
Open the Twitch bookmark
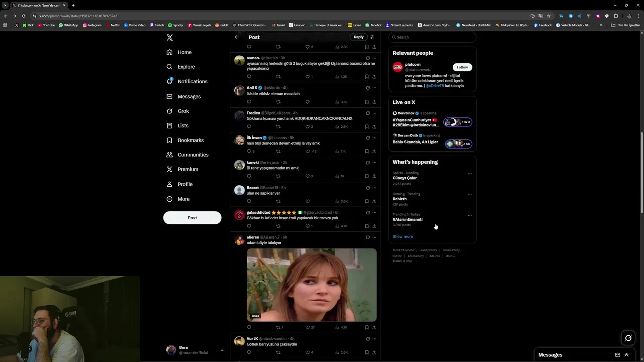(156, 25)
